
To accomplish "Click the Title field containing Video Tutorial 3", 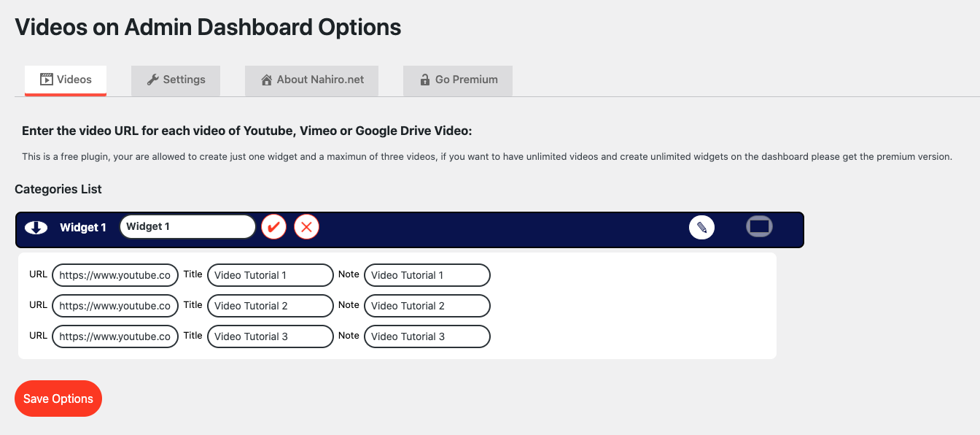I will point(271,336).
